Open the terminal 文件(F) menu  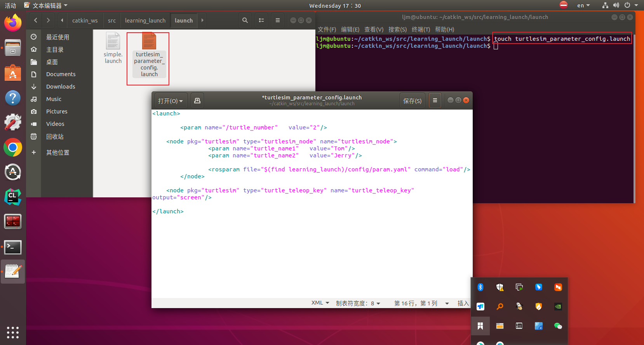[x=327, y=30]
